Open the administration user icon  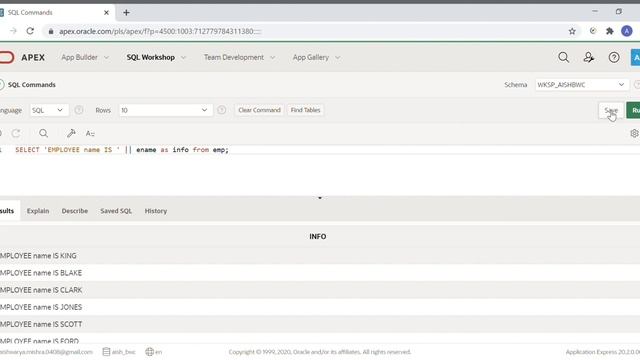589,57
